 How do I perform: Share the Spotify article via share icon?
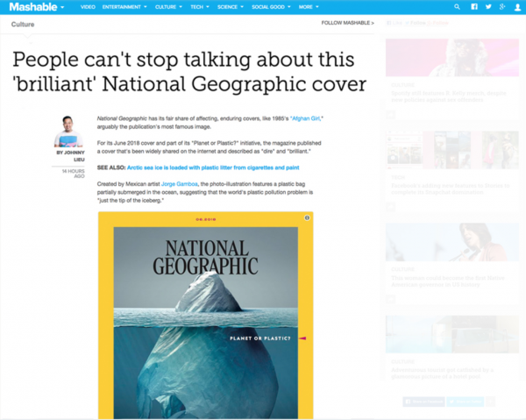click(390, 115)
